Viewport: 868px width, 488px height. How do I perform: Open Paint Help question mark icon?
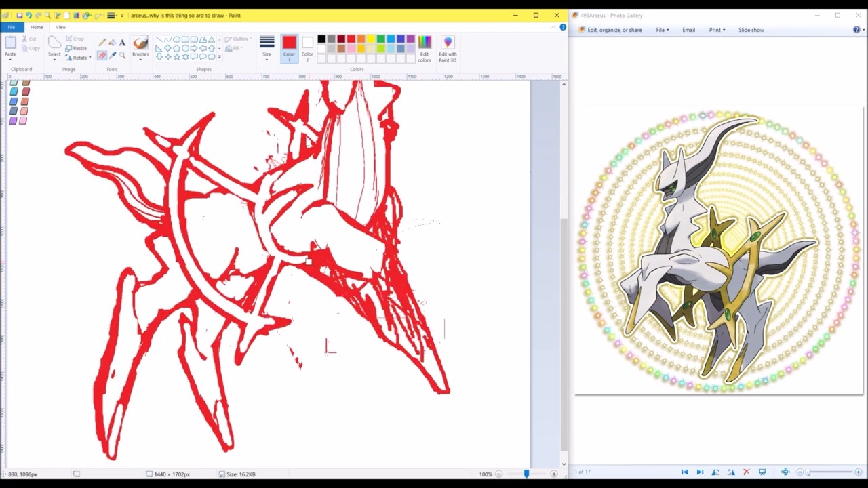click(563, 27)
